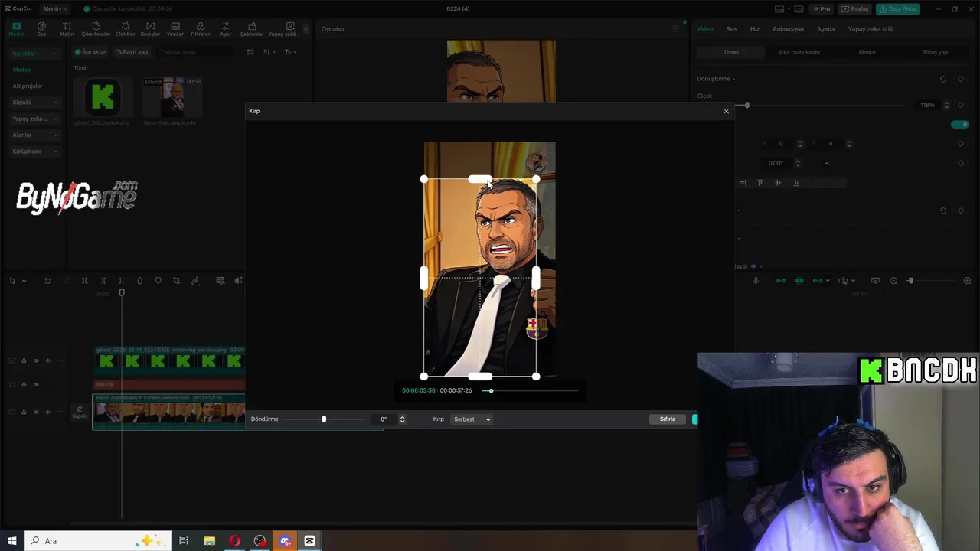The width and height of the screenshot is (980, 551).
Task: Click the Kayıt yap record button
Action: [x=132, y=52]
